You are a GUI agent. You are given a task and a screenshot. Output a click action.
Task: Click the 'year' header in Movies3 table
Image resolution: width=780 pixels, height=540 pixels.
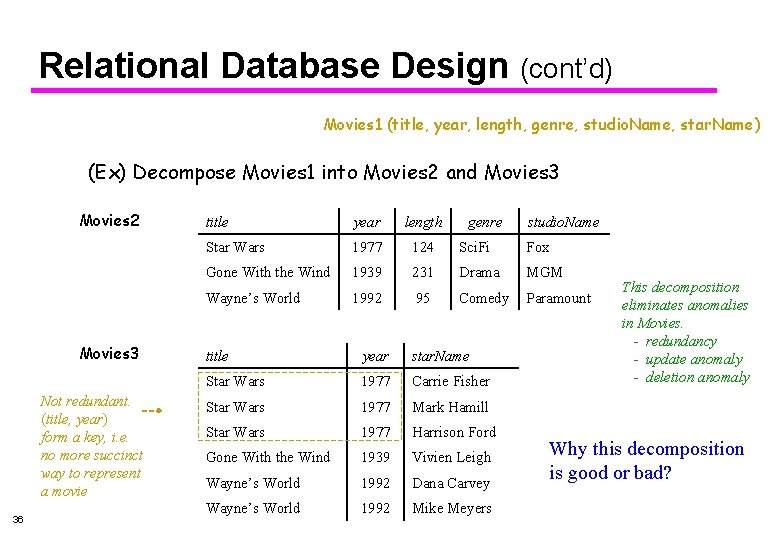(x=375, y=357)
